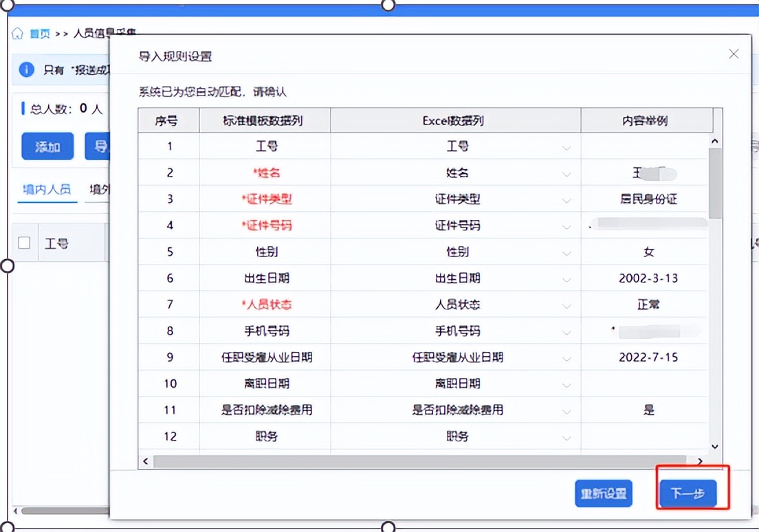Click the 下一步 button
This screenshot has width=759, height=532.
click(687, 493)
